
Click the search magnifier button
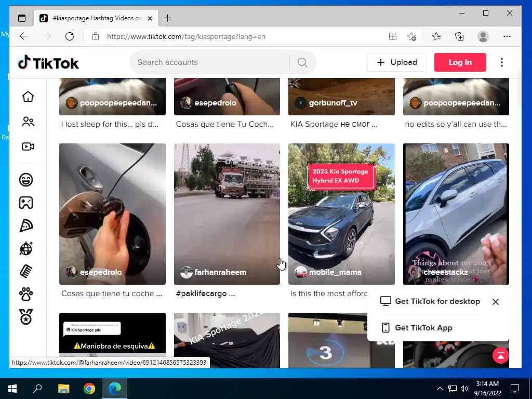coord(302,62)
